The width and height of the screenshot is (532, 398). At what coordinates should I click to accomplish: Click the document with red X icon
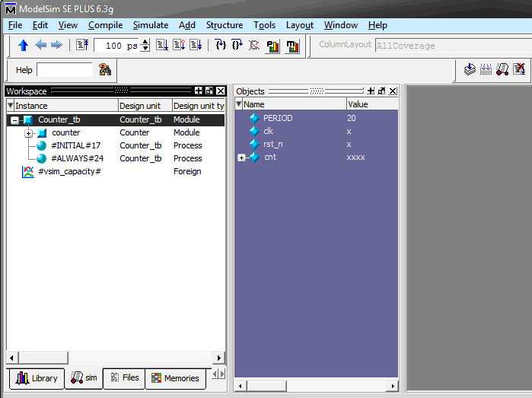pyautogui.click(x=519, y=69)
